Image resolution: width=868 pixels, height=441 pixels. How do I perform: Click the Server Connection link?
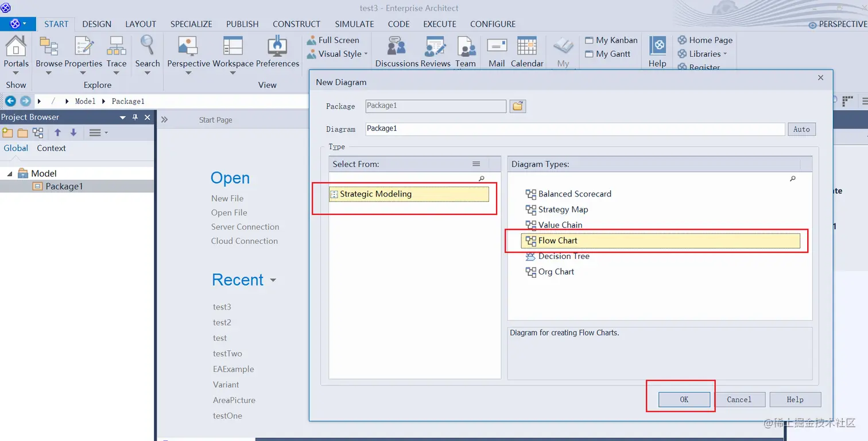pyautogui.click(x=245, y=227)
